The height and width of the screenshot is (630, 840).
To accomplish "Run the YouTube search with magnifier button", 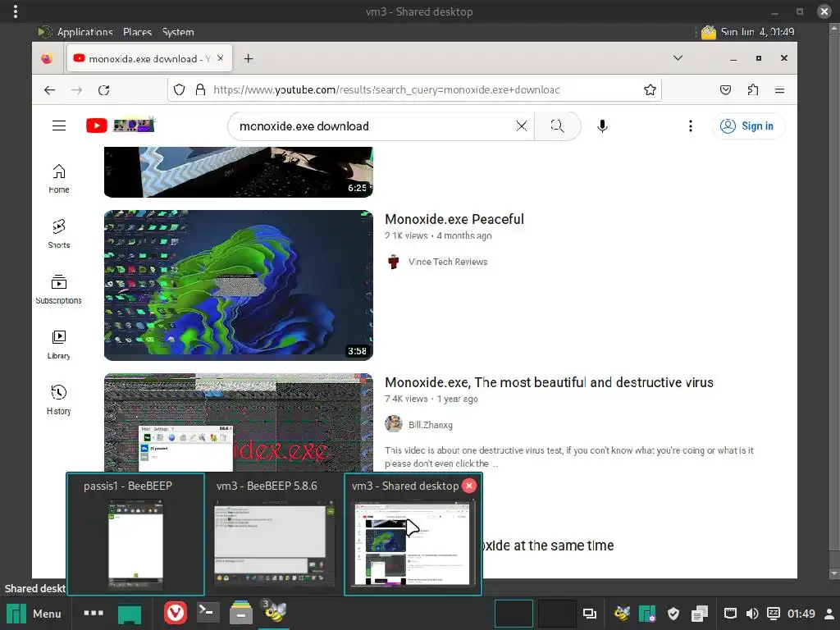I will pos(558,126).
